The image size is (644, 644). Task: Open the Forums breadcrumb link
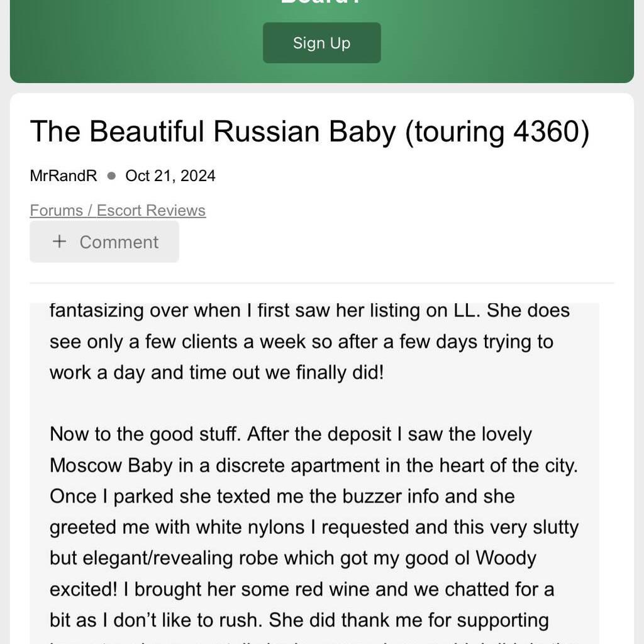click(56, 210)
